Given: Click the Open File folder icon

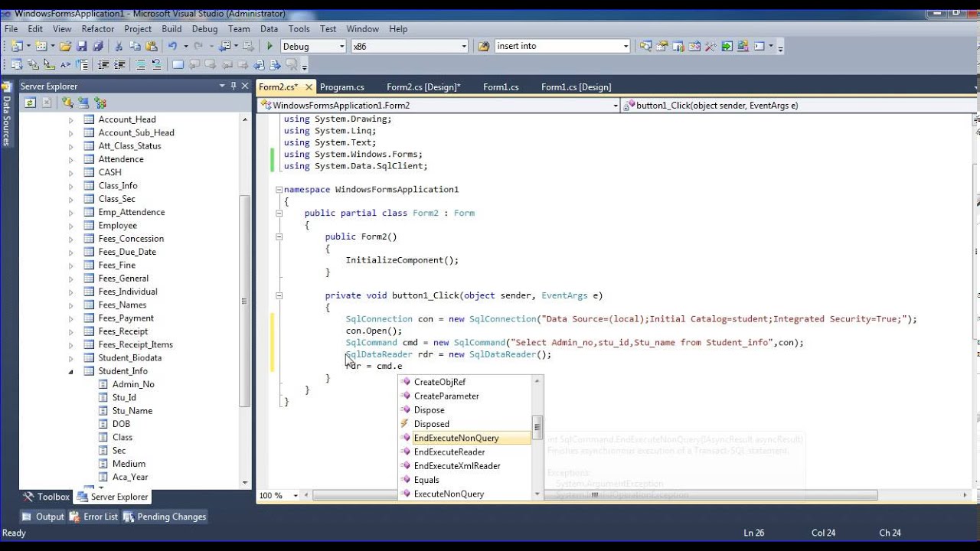Looking at the screenshot, I should point(65,46).
